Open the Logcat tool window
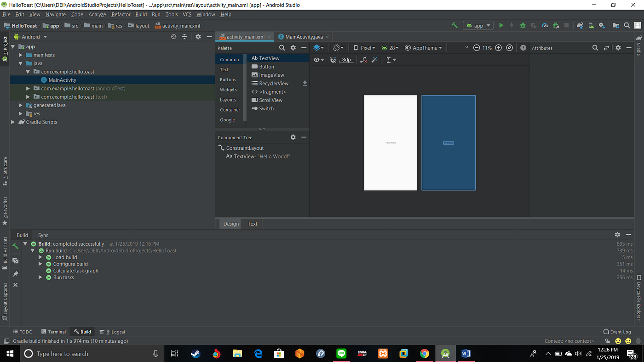The height and width of the screenshot is (362, 644). click(x=113, y=332)
